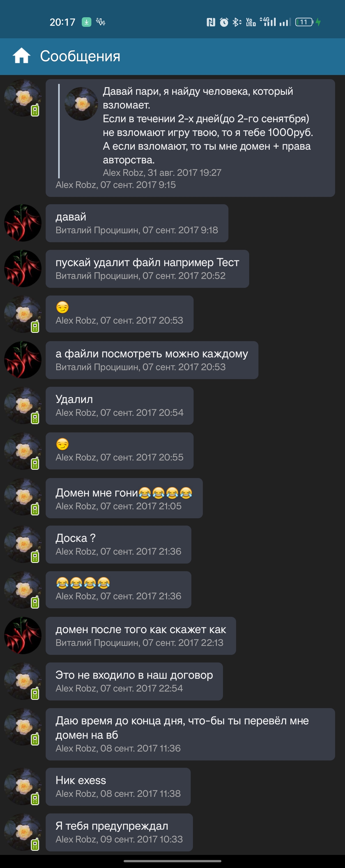Tap the NFC status icon
The width and height of the screenshot is (345, 868).
click(x=211, y=22)
